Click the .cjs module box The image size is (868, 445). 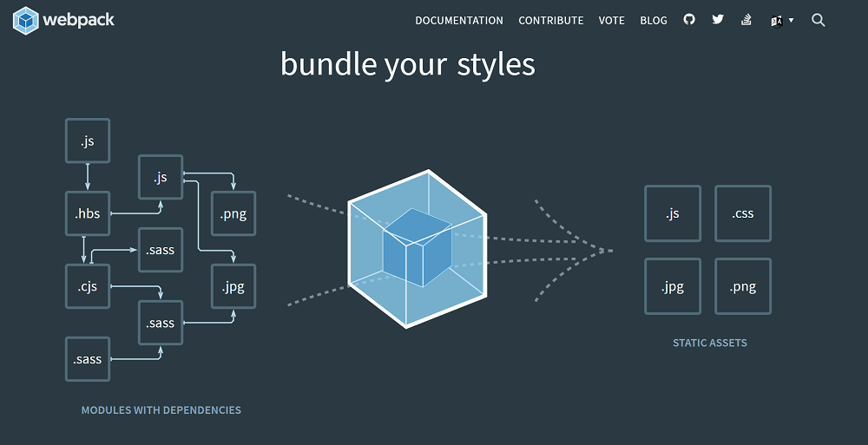(88, 286)
